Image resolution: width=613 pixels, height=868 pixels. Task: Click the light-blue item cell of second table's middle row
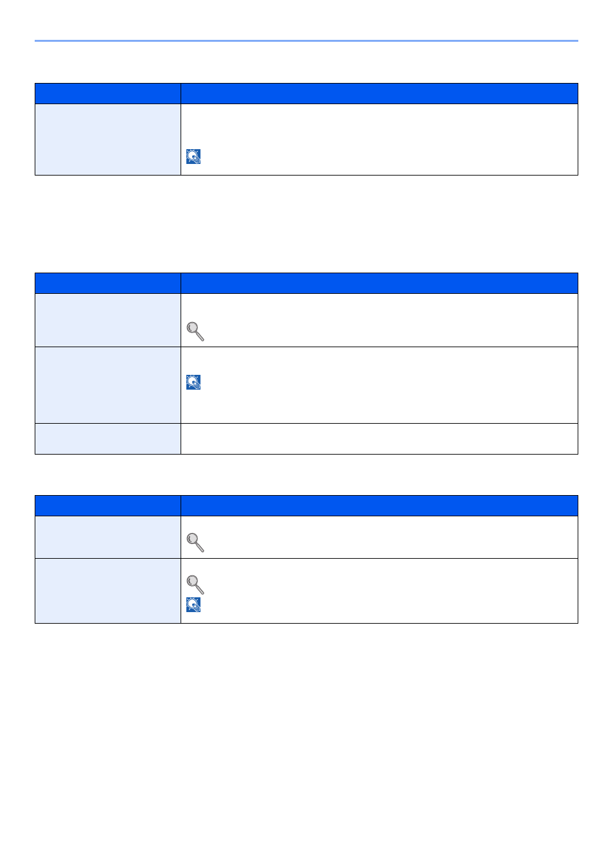tap(108, 385)
